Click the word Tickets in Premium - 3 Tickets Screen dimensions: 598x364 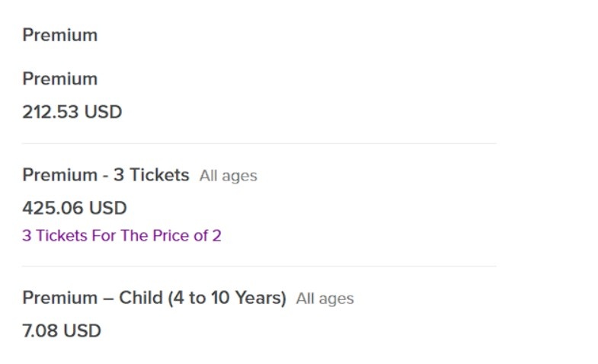click(x=159, y=175)
